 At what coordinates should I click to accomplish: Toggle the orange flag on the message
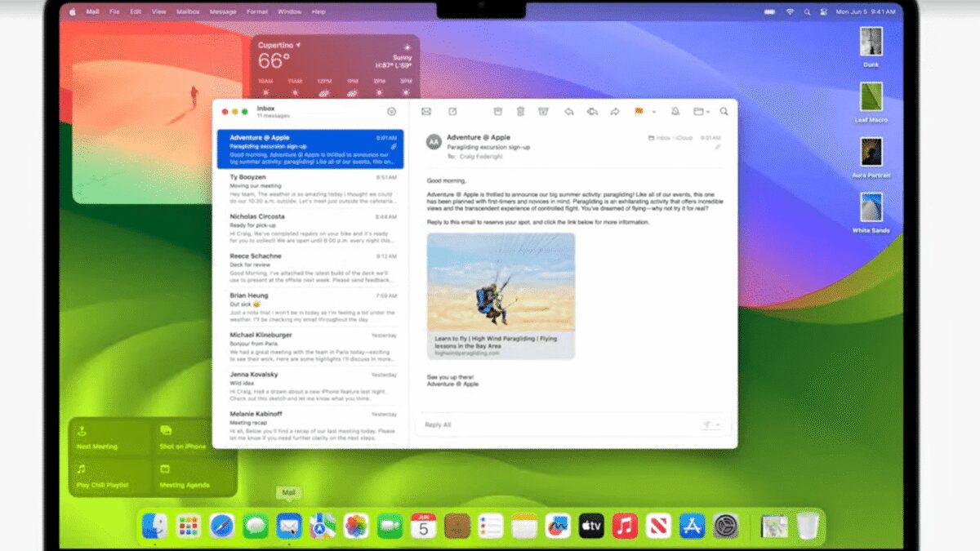click(x=639, y=112)
